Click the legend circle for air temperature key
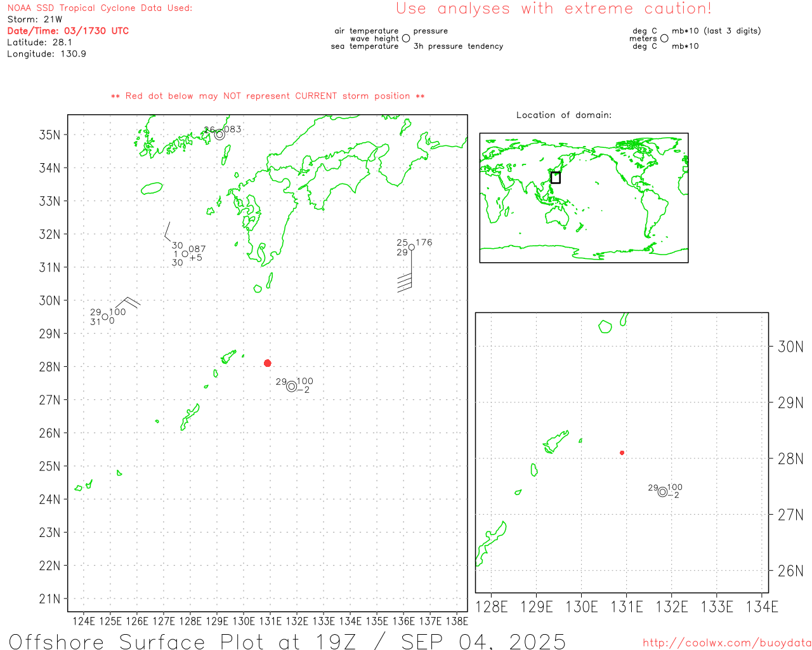Viewport: 812px width, 650px height. (x=406, y=39)
